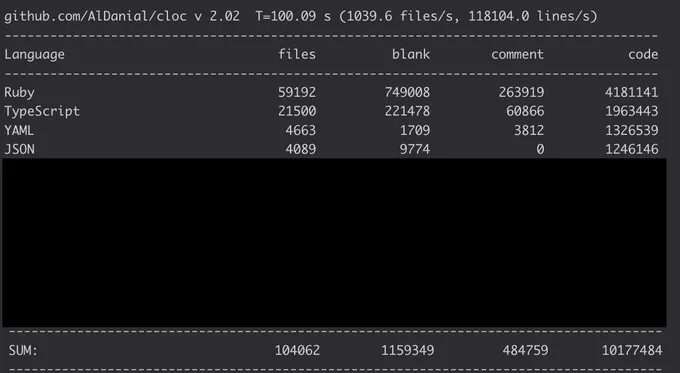Viewport: 680px width, 373px height.
Task: Click the Language column header
Action: click(x=34, y=55)
